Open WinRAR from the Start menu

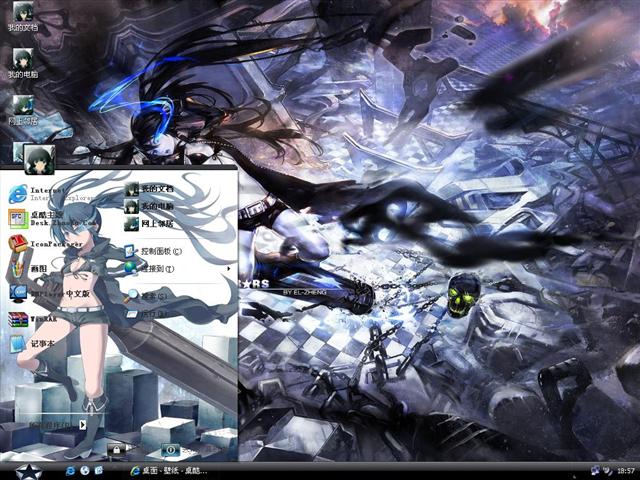click(33, 319)
